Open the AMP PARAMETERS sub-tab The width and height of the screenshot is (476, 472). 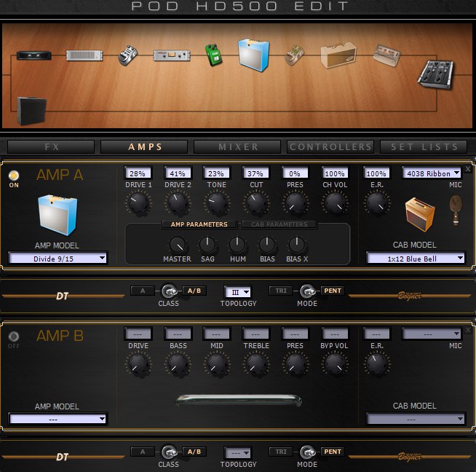click(199, 224)
